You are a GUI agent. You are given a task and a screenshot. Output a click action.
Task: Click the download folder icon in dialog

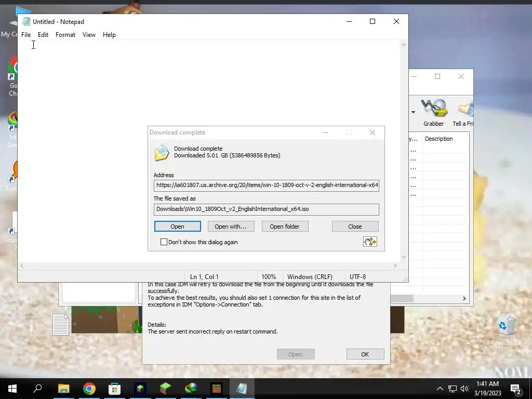pos(162,153)
